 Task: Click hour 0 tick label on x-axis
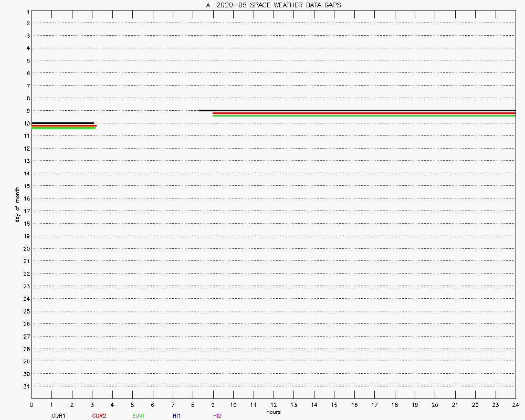click(31, 405)
